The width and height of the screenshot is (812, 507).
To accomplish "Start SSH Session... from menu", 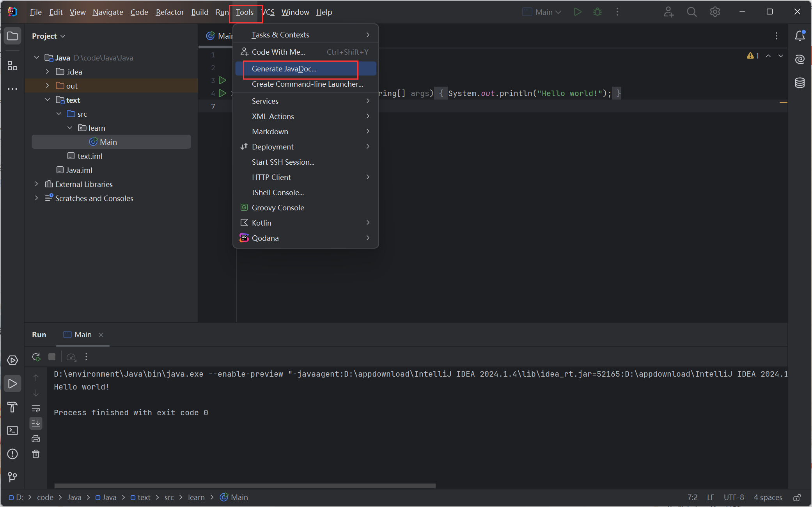I will click(305, 162).
